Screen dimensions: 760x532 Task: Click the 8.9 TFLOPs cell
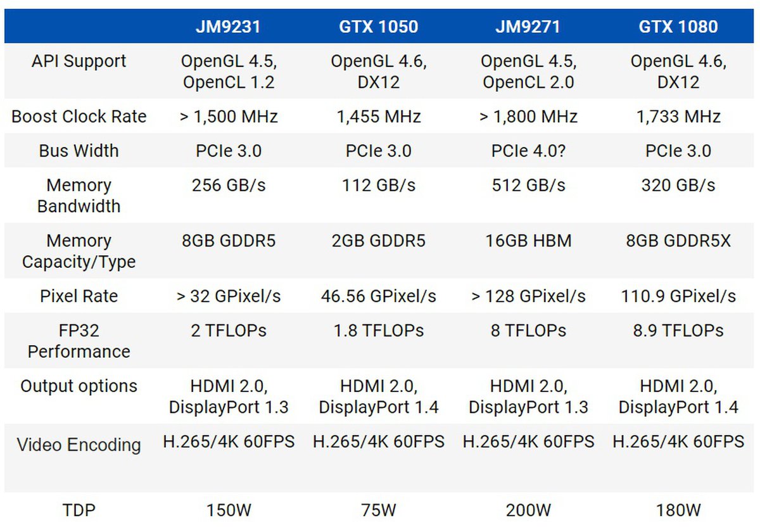tap(678, 331)
